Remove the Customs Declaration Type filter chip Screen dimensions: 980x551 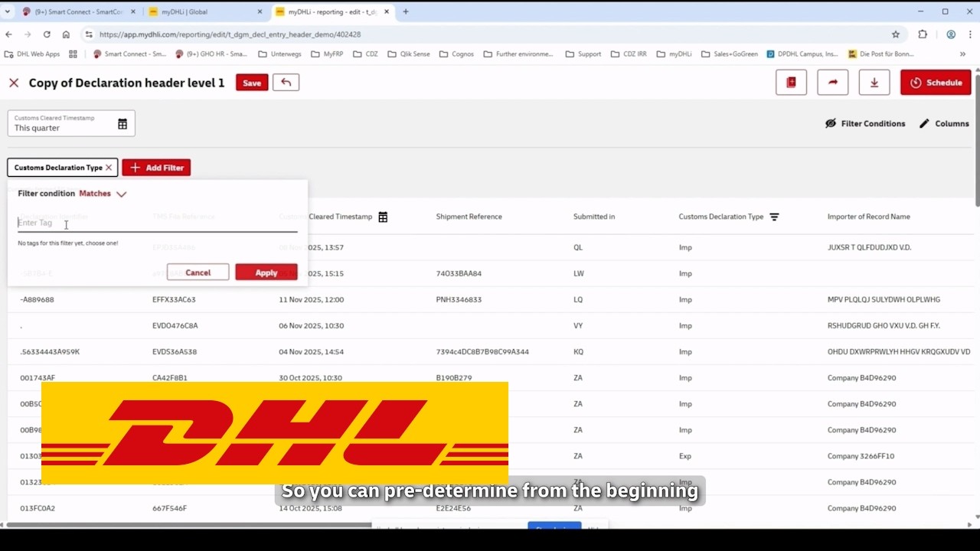pos(109,168)
